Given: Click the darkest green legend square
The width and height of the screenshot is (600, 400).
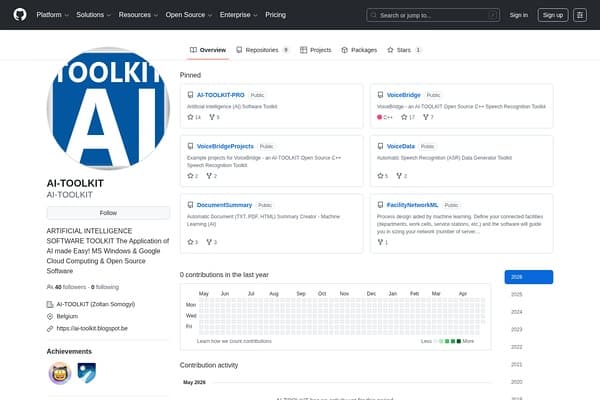Looking at the screenshot, I should (459, 341).
